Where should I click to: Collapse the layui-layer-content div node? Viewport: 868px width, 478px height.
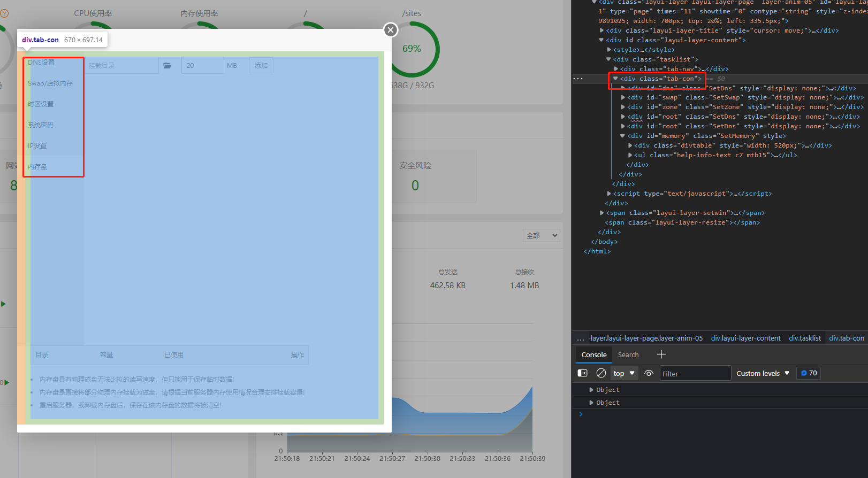click(x=601, y=40)
